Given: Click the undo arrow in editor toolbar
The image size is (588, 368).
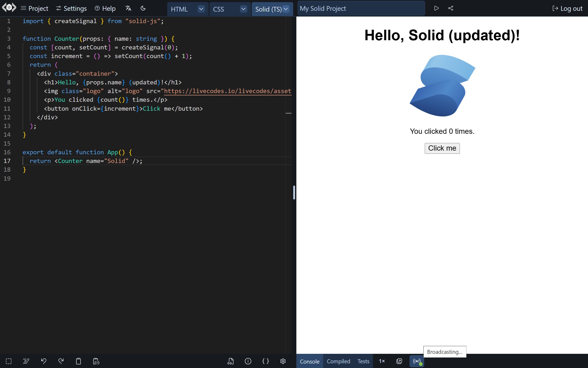Looking at the screenshot, I should click(44, 361).
